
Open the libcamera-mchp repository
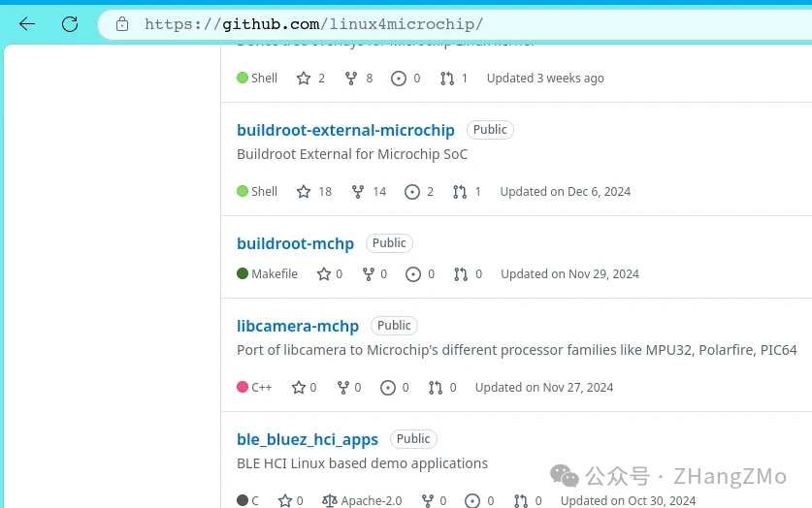click(x=298, y=326)
